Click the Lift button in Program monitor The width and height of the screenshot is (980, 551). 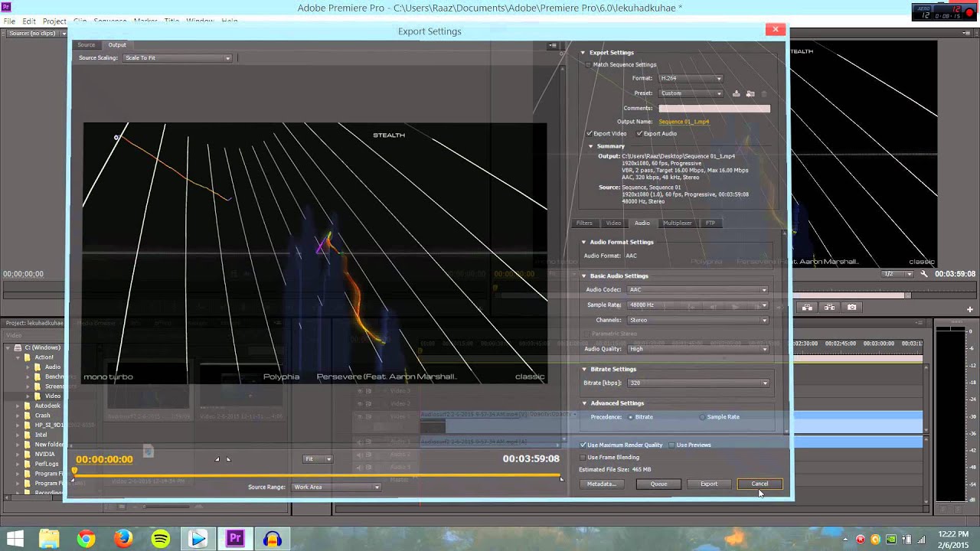pyautogui.click(x=807, y=307)
